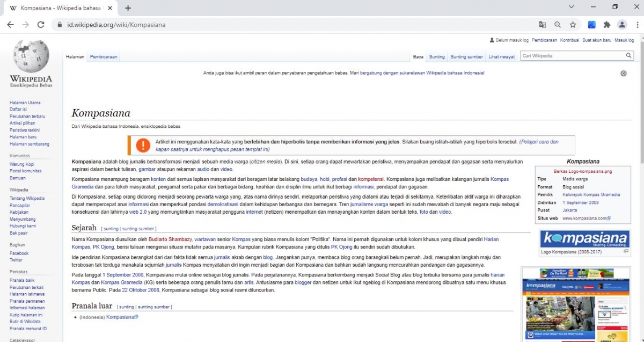
Task: Click the tab search chevron
Action: point(572,7)
